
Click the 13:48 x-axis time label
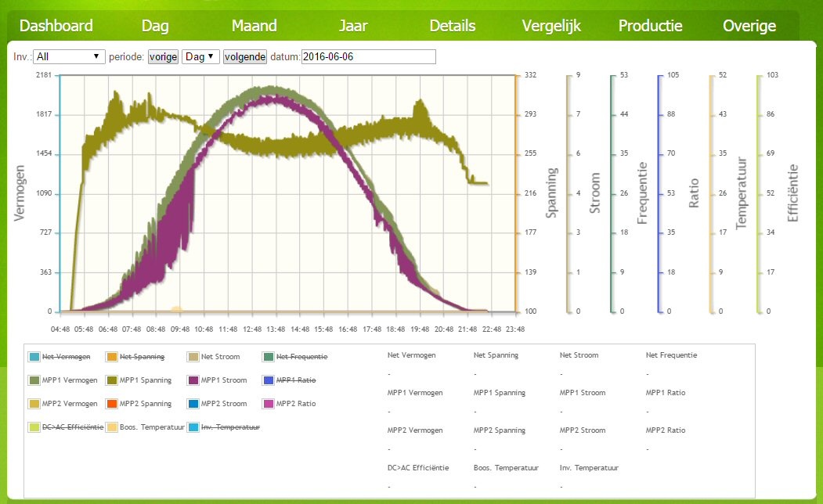click(276, 329)
